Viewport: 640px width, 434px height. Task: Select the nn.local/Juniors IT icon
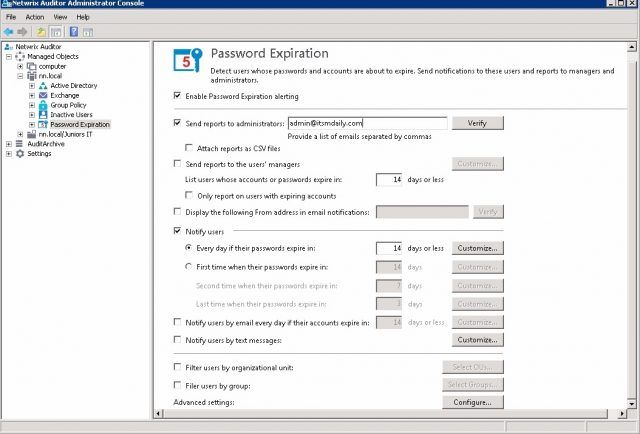(x=31, y=134)
